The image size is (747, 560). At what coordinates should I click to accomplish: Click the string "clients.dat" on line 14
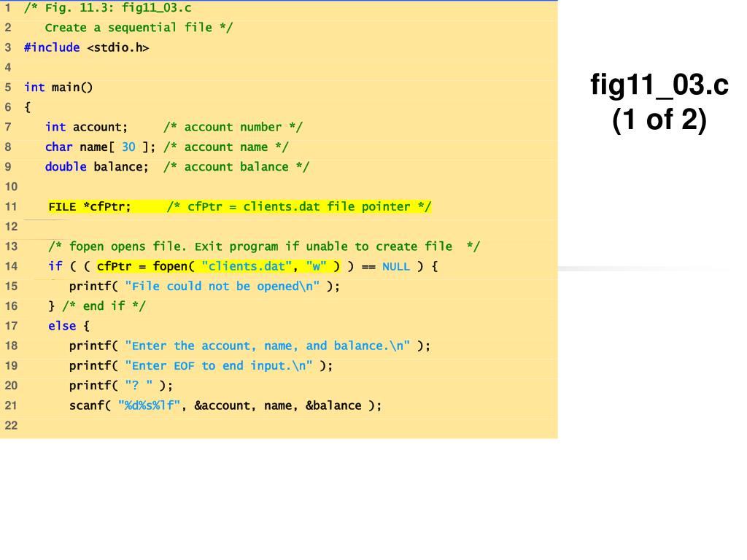coord(247,266)
